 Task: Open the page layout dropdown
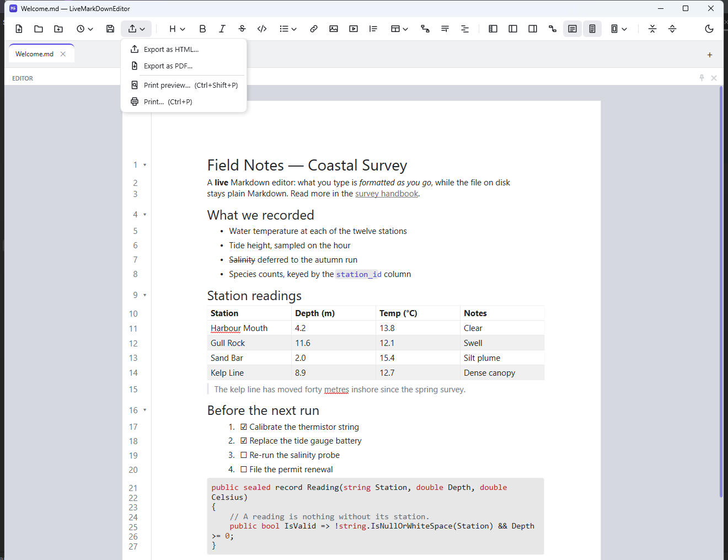(x=619, y=29)
